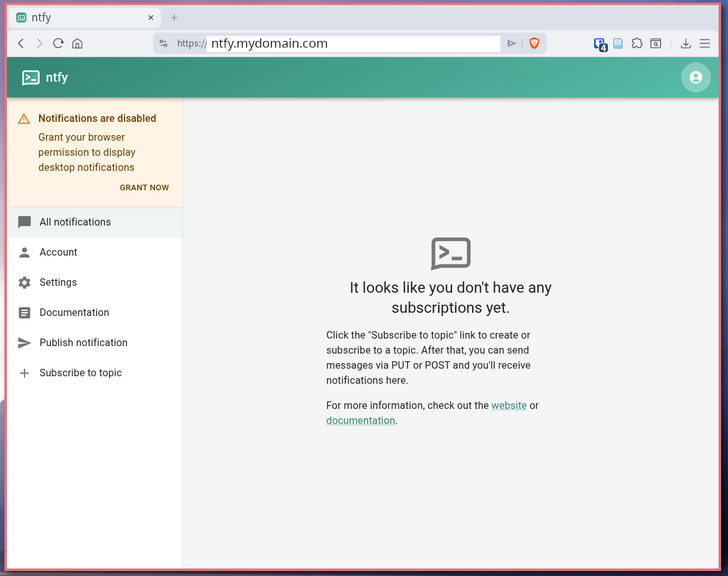728x576 pixels.
Task: Reload the page with the refresh icon
Action: click(x=58, y=43)
